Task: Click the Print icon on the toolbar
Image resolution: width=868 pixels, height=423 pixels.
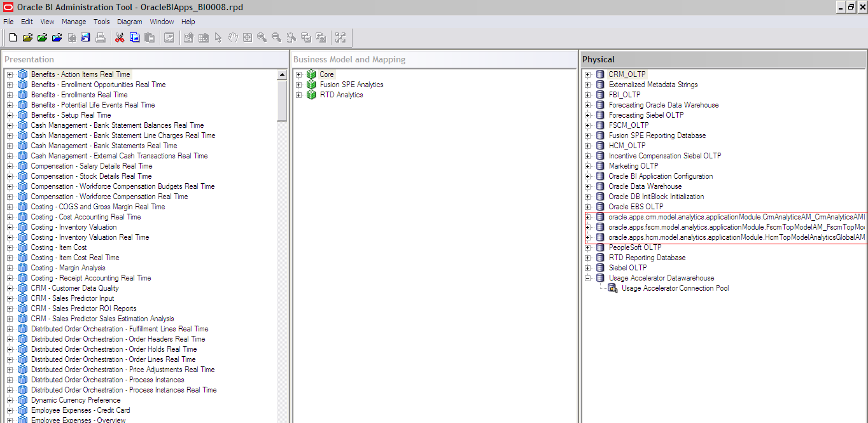Action: tap(100, 38)
